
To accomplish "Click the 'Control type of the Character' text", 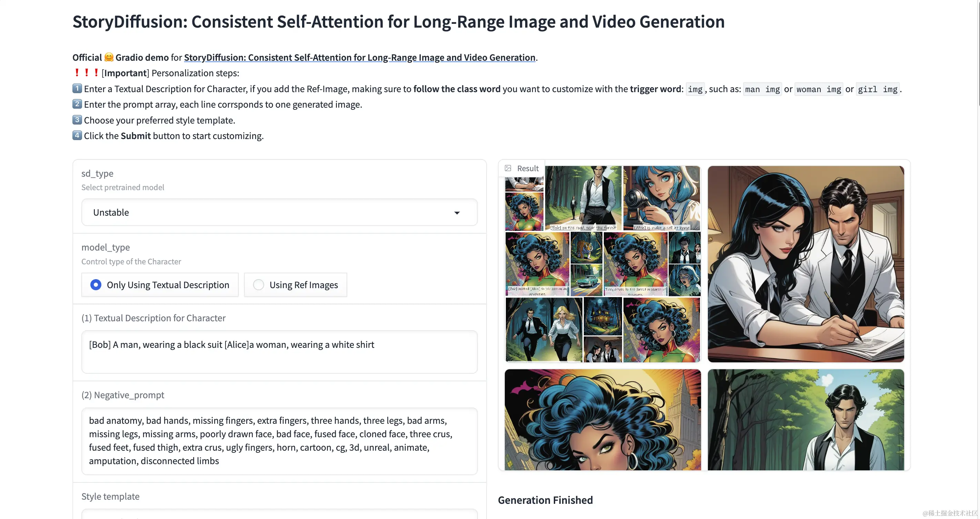I will click(x=131, y=262).
